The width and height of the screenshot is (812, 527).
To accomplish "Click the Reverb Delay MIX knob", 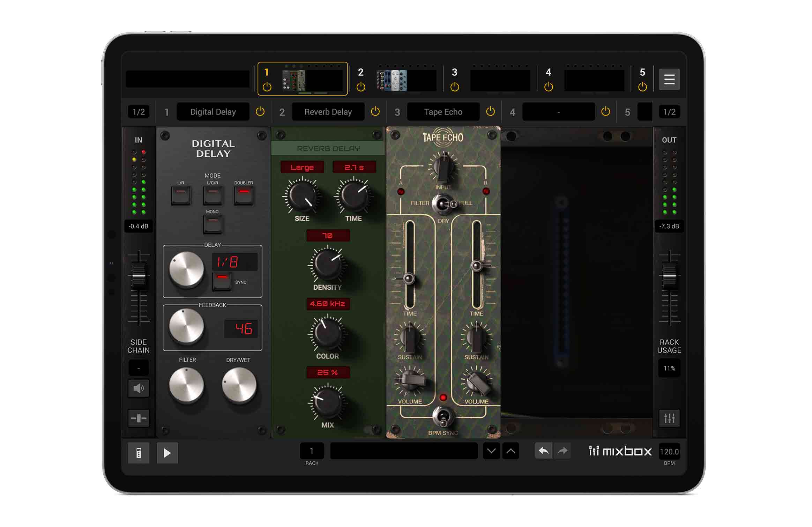I will pos(327,402).
